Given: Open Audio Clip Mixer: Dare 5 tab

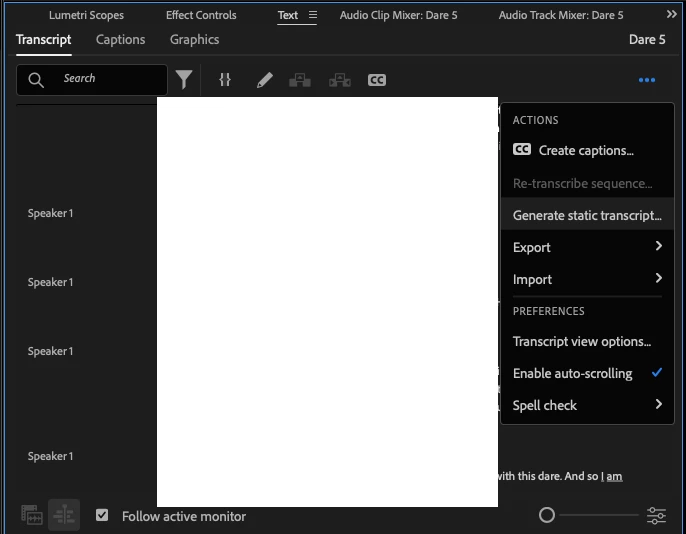Looking at the screenshot, I should pyautogui.click(x=398, y=15).
